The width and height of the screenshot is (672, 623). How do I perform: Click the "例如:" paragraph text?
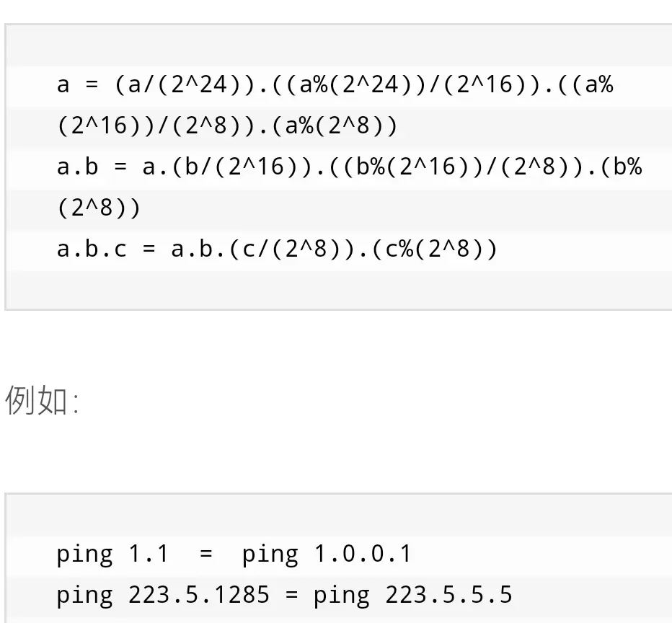42,399
